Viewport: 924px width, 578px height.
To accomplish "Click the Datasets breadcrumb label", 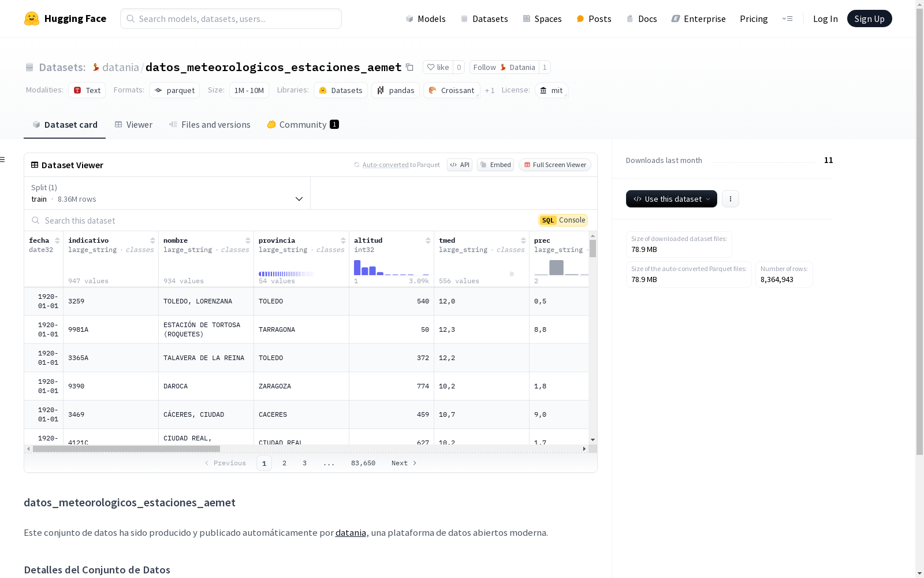I will [62, 67].
